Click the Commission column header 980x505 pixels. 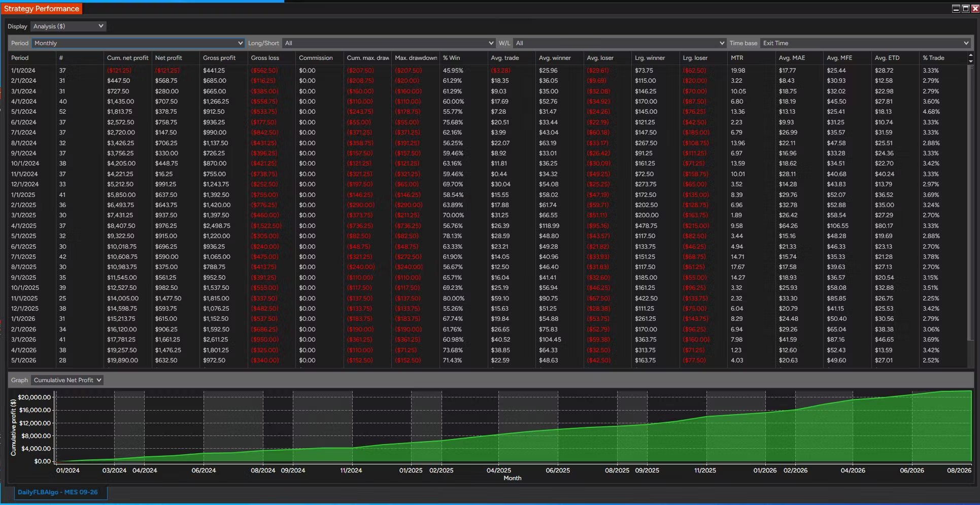(x=320, y=58)
